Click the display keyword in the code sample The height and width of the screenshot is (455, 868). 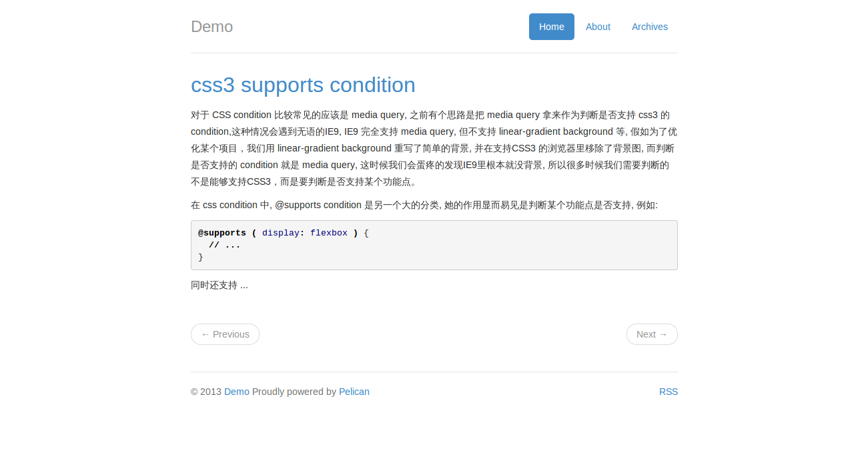(x=280, y=233)
